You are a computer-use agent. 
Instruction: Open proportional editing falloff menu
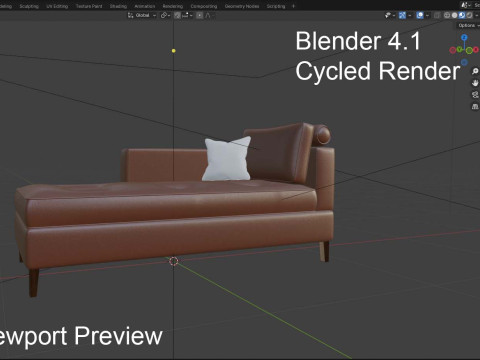209,15
